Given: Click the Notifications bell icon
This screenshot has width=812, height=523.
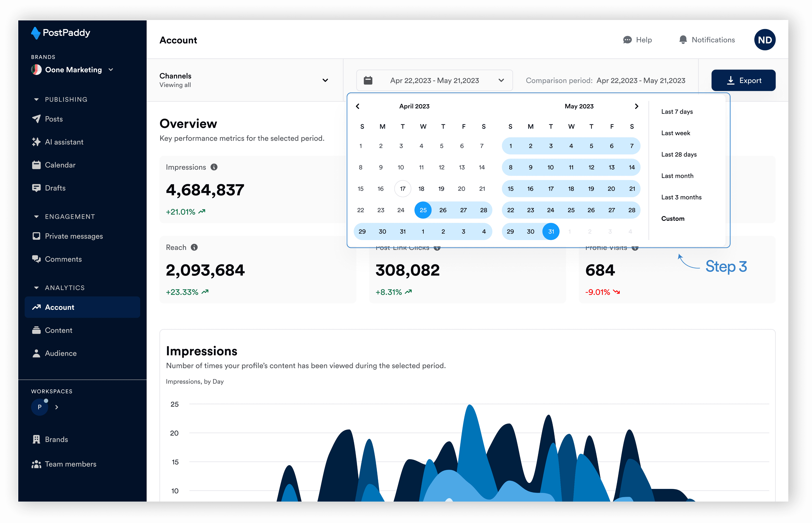Looking at the screenshot, I should point(683,40).
